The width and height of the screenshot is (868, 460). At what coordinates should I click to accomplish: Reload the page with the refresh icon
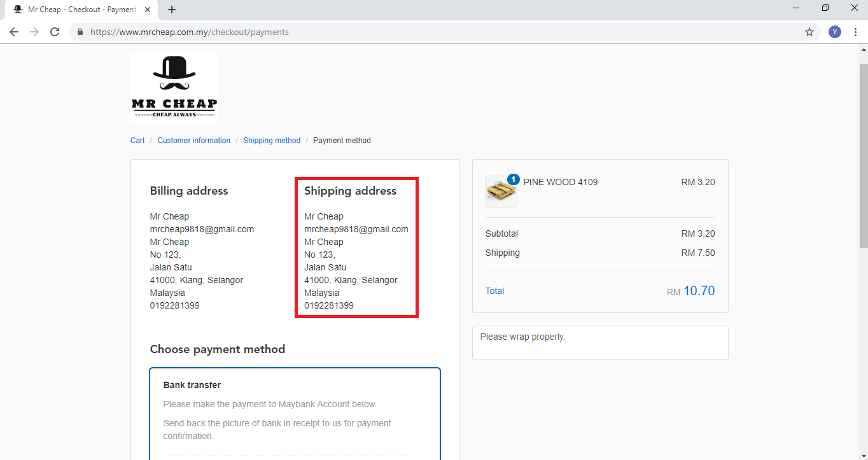point(55,32)
